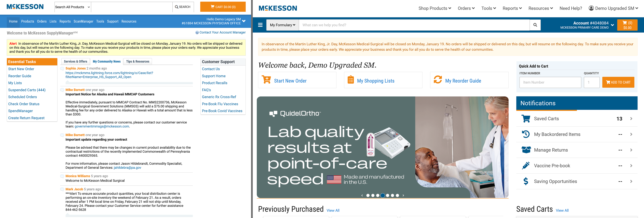Open the My Formulary dropdown
The width and height of the screenshot is (644, 218).
point(282,25)
